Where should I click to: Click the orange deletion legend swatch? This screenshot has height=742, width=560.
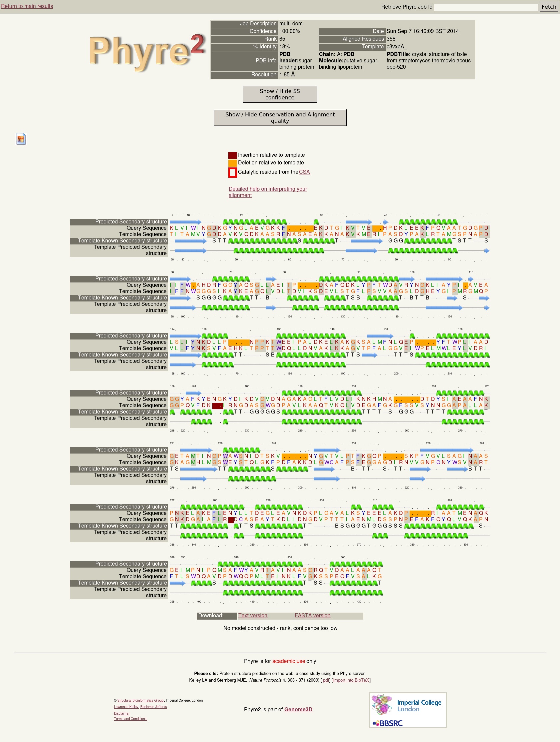(232, 163)
